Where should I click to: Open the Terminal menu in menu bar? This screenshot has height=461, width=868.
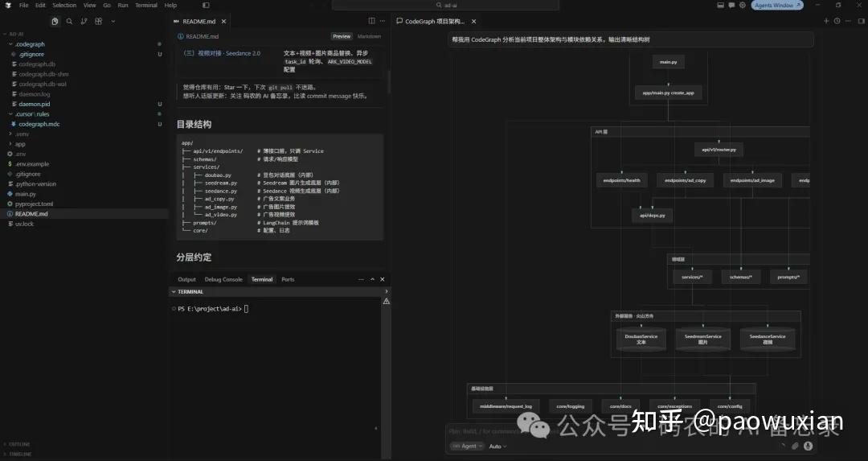coord(146,5)
